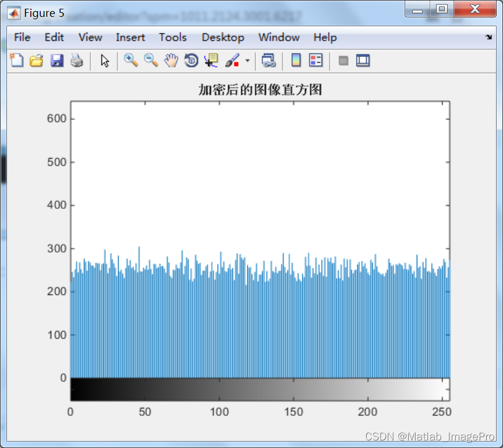Click the x-axis label 250
Image resolution: width=503 pixels, height=448 pixels.
[x=442, y=412]
